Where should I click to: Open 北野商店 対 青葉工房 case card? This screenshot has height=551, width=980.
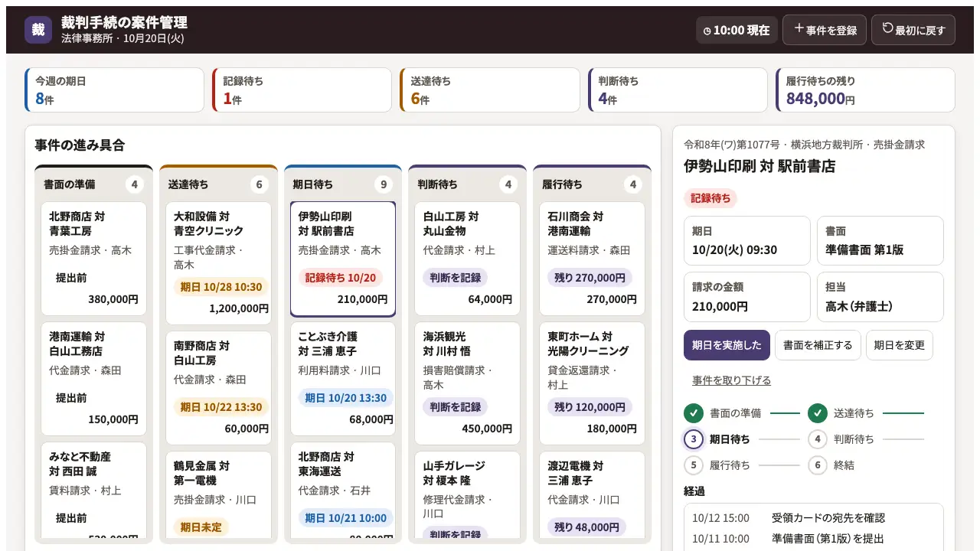pyautogui.click(x=93, y=259)
